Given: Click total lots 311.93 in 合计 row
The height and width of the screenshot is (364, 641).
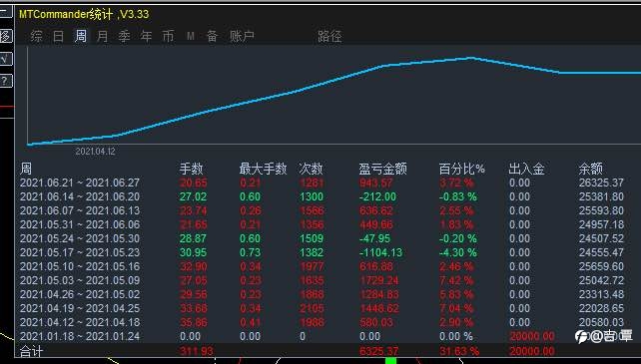Looking at the screenshot, I should pos(197,351).
